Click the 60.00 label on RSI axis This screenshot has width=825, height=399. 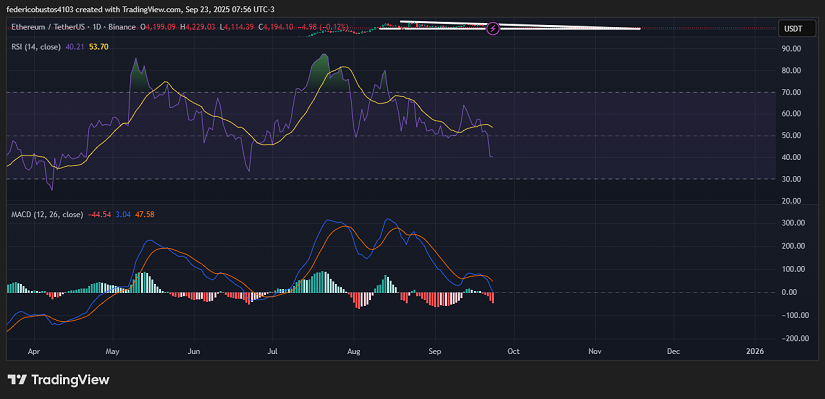(x=790, y=114)
